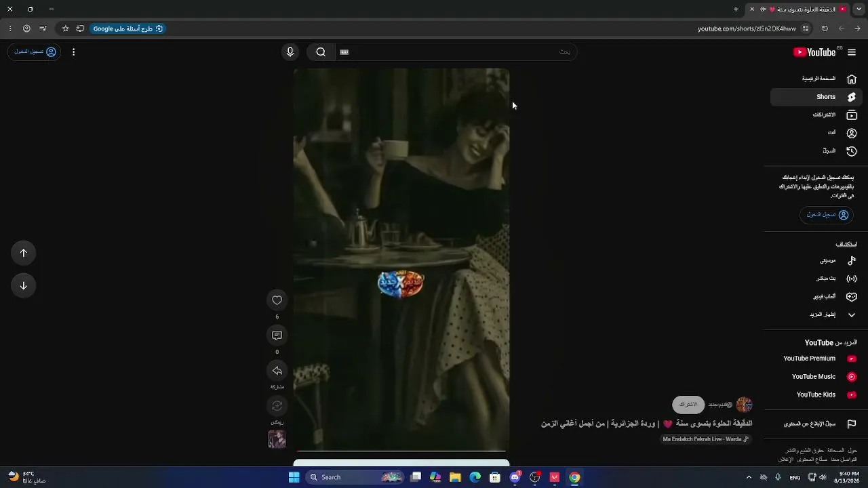868x488 pixels.
Task: Open the Home page in the sidebar
Action: (x=816, y=79)
